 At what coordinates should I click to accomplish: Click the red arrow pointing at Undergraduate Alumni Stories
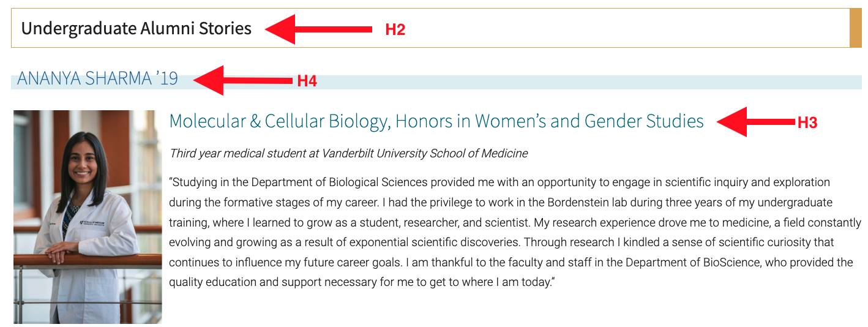[x=318, y=29]
